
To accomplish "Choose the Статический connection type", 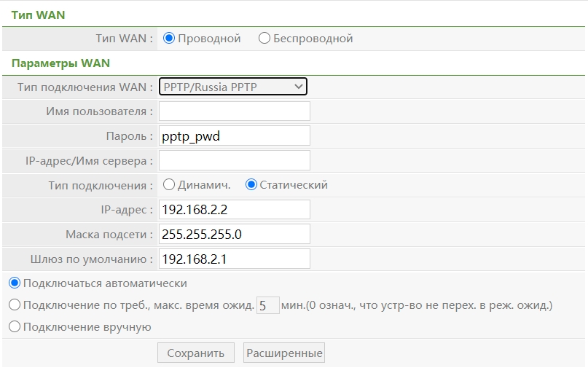I will pos(251,185).
